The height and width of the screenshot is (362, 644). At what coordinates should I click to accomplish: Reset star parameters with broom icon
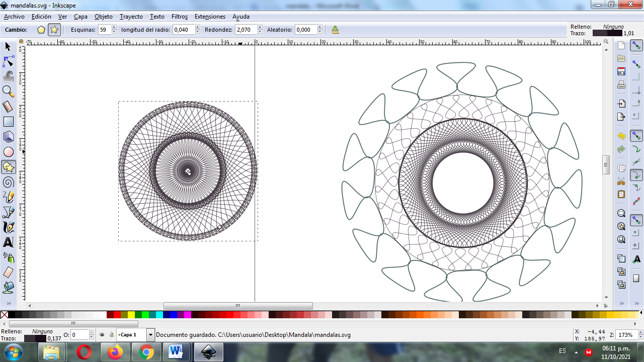335,30
